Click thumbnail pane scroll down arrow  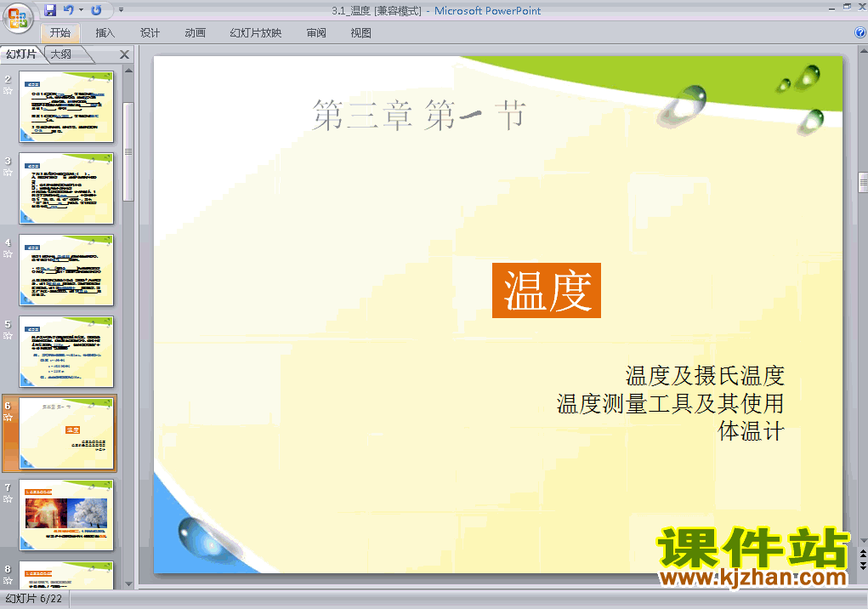128,583
